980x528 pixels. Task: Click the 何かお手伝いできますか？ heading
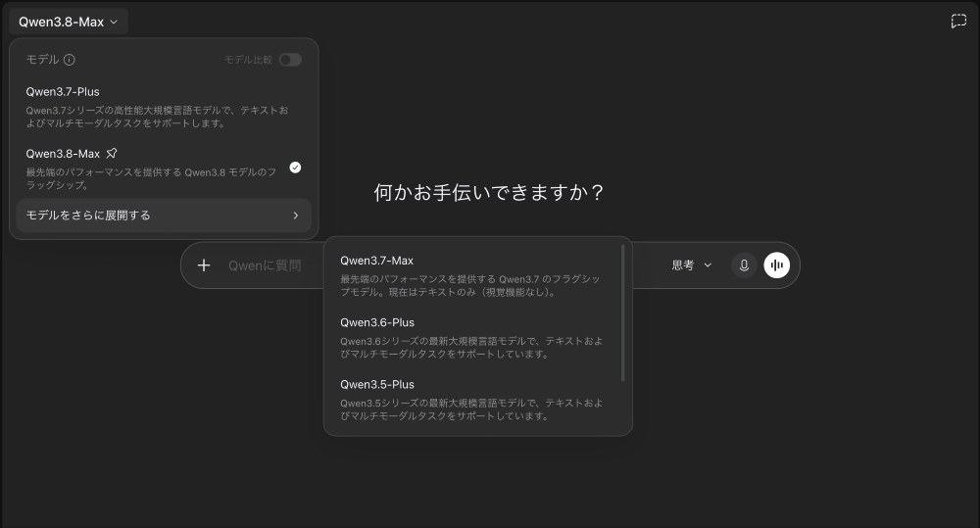pyautogui.click(x=489, y=192)
